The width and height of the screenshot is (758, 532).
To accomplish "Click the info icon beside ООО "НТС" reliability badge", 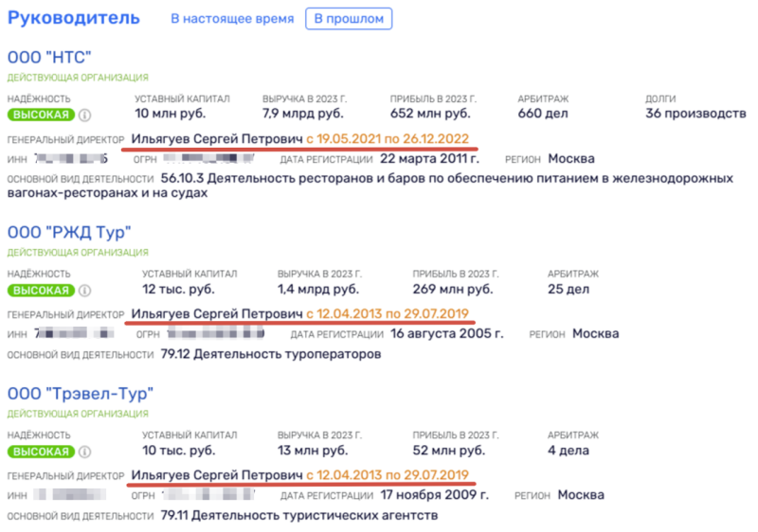I will 84,115.
